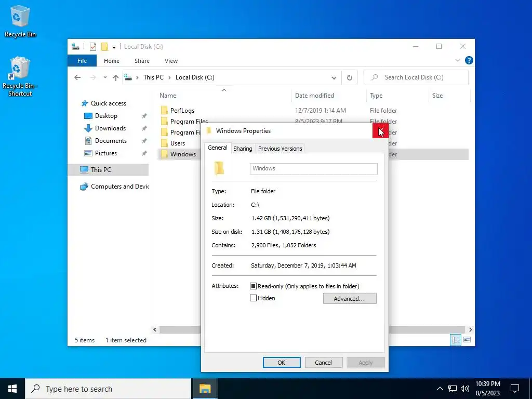532x399 pixels.
Task: Click the volume speaker tray icon
Action: click(465, 389)
